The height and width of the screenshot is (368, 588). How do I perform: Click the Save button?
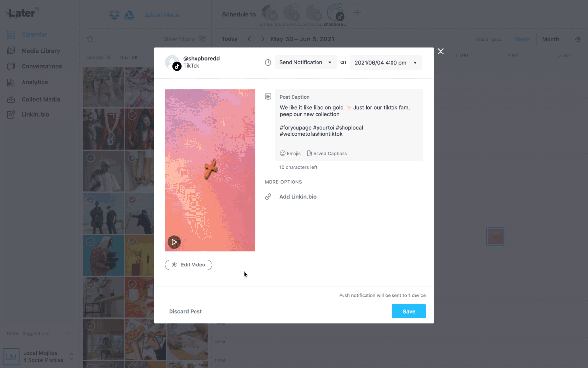coord(409,311)
